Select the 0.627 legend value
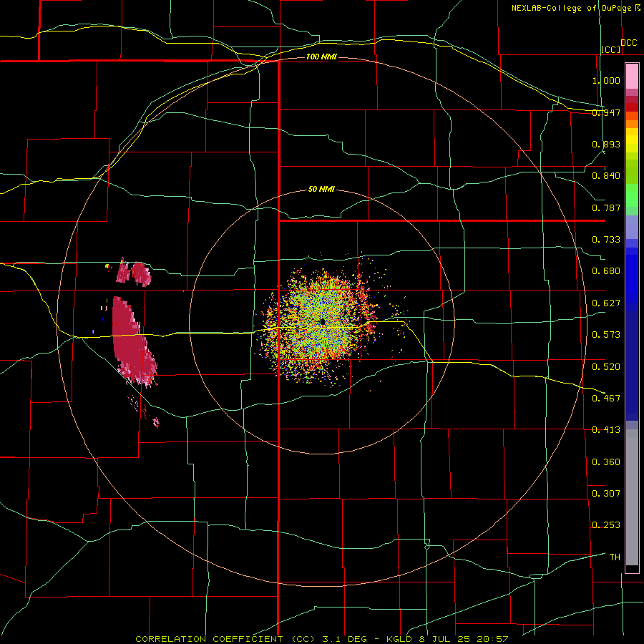This screenshot has width=644, height=644. click(x=606, y=303)
